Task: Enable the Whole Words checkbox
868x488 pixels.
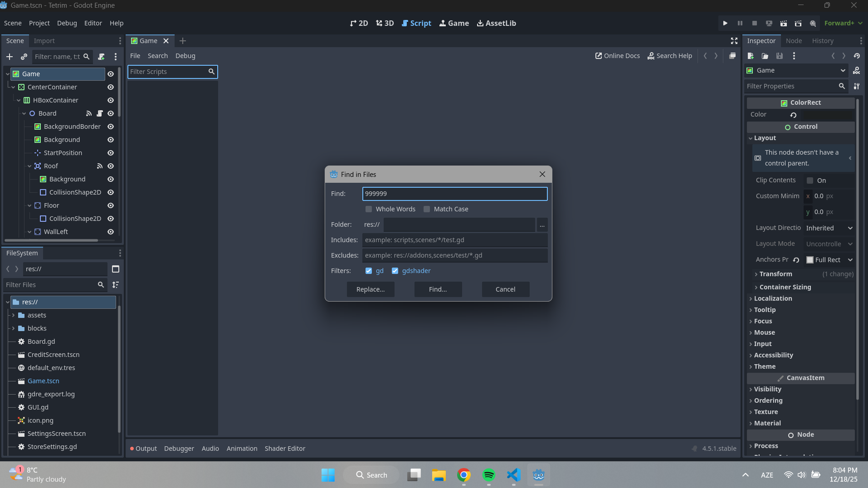Action: click(369, 209)
